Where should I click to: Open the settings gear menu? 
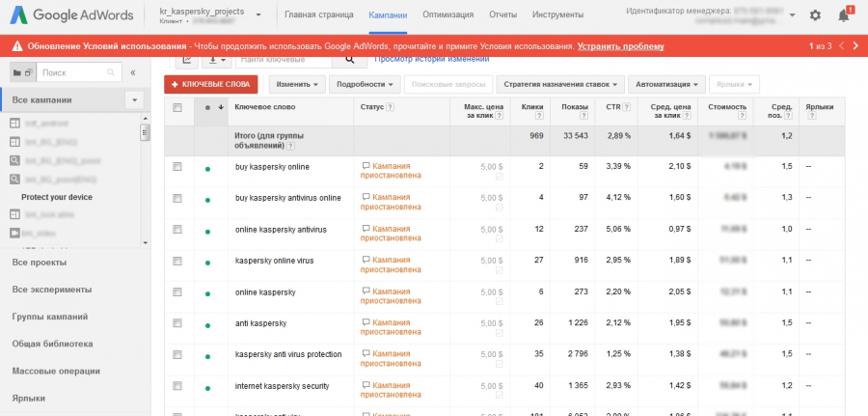click(815, 15)
